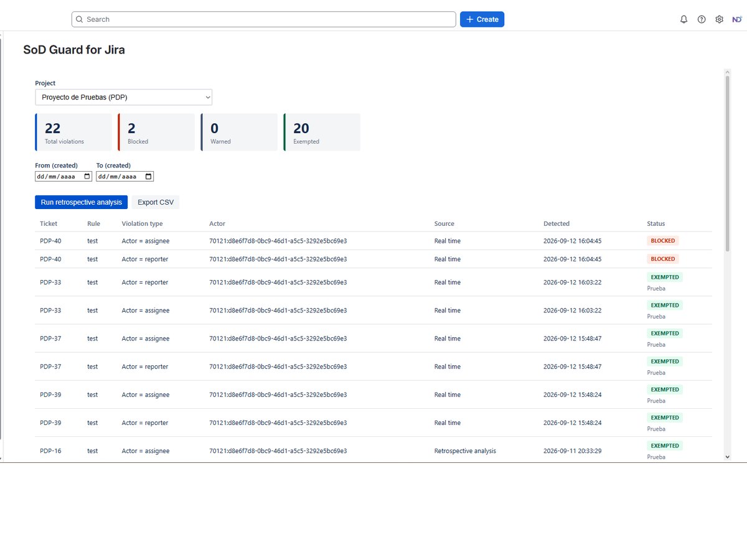Select the Blocked count card
Viewport: 747px width, 560px height.
click(x=156, y=132)
